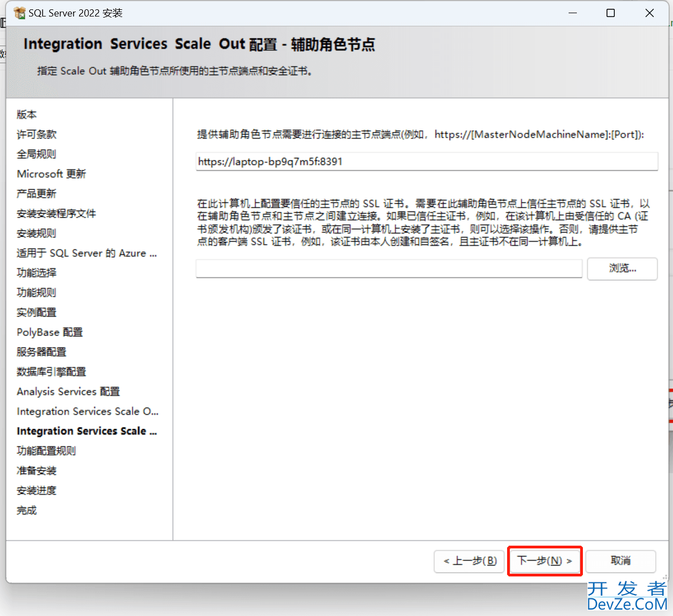Select 完成 step in sidebar
This screenshot has height=616, width=673.
[x=26, y=510]
